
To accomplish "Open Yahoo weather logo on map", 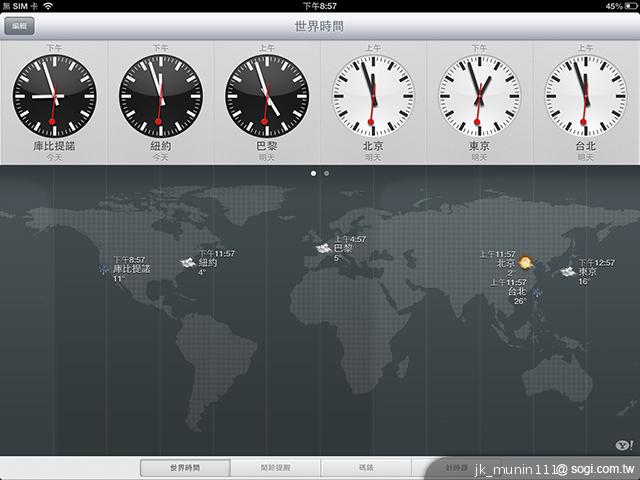I will coord(624,445).
